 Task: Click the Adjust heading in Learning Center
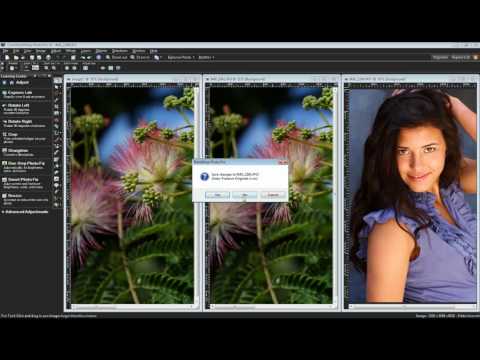tap(22, 82)
